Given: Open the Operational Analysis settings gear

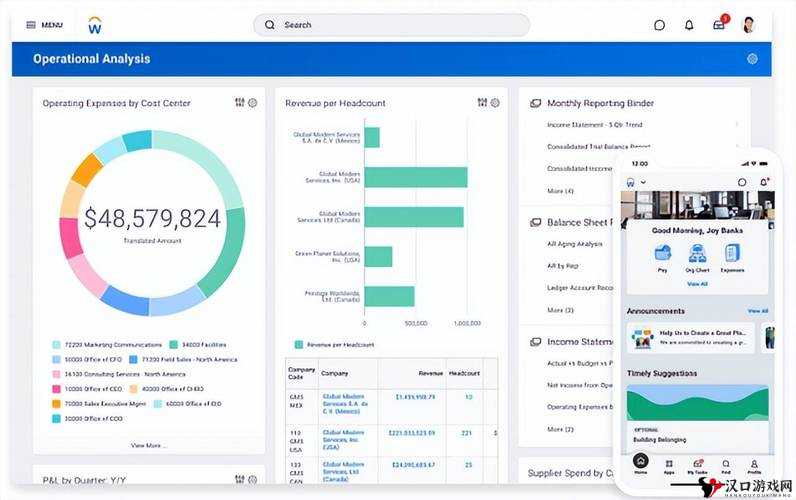Looking at the screenshot, I should click(x=752, y=59).
